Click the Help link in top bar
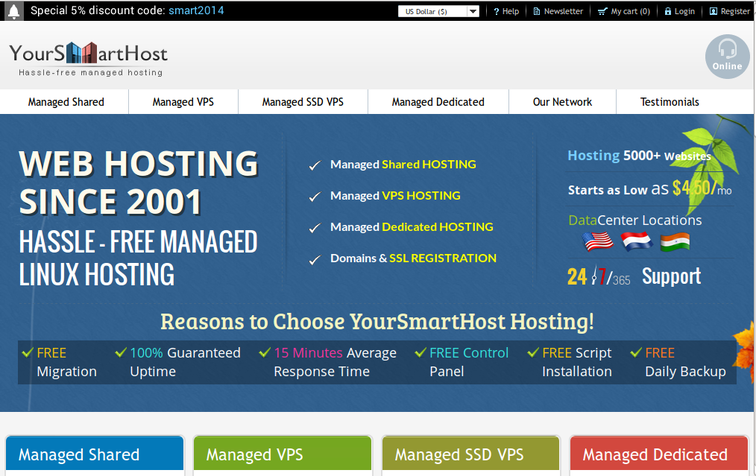Viewport: 756px width, 476px height. click(511, 12)
